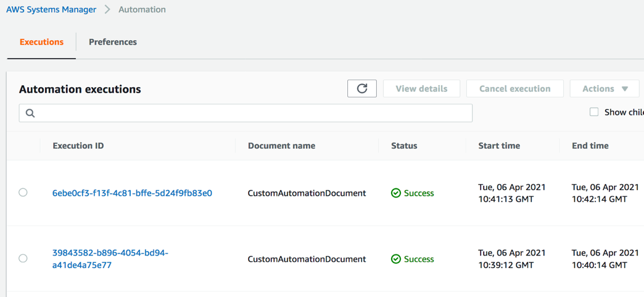Viewport: 644px width, 297px height.
Task: Click the Start time column header
Action: tap(499, 146)
